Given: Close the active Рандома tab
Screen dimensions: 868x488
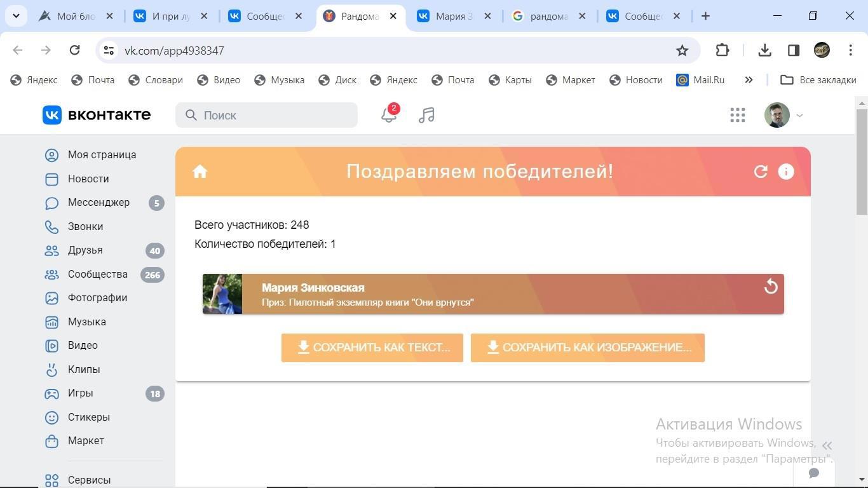Looking at the screenshot, I should tap(393, 16).
